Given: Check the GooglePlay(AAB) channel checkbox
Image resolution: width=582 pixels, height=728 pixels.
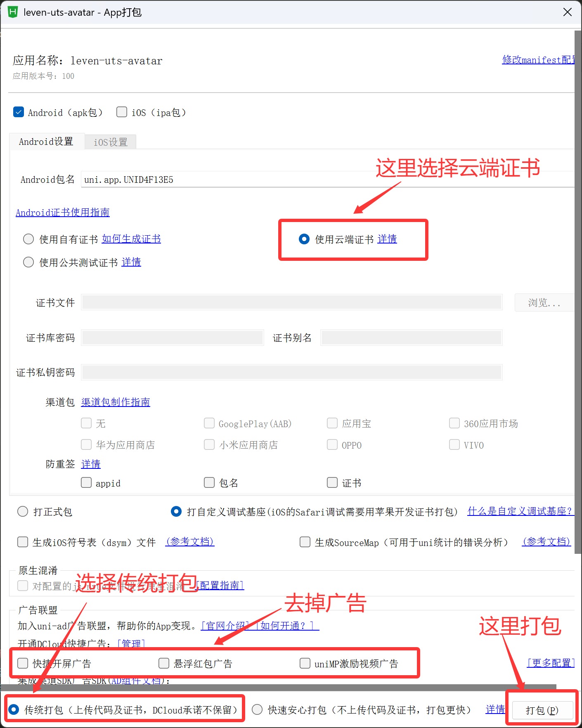Looking at the screenshot, I should pos(209,423).
